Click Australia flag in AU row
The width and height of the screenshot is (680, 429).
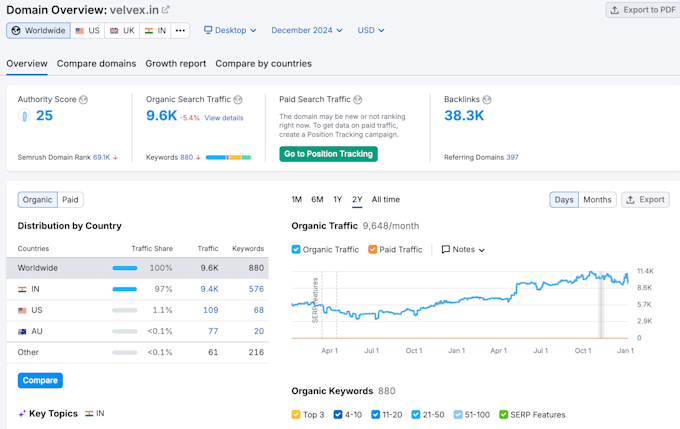pyautogui.click(x=22, y=332)
